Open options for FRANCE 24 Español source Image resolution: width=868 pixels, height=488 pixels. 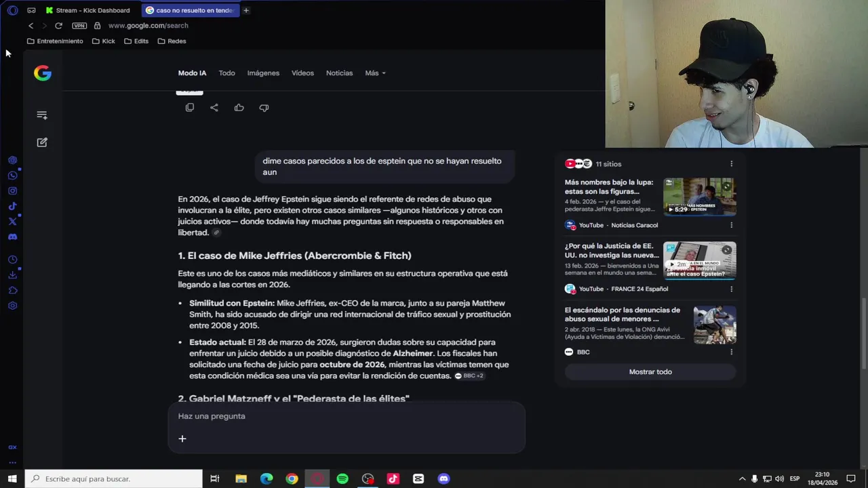pyautogui.click(x=731, y=289)
